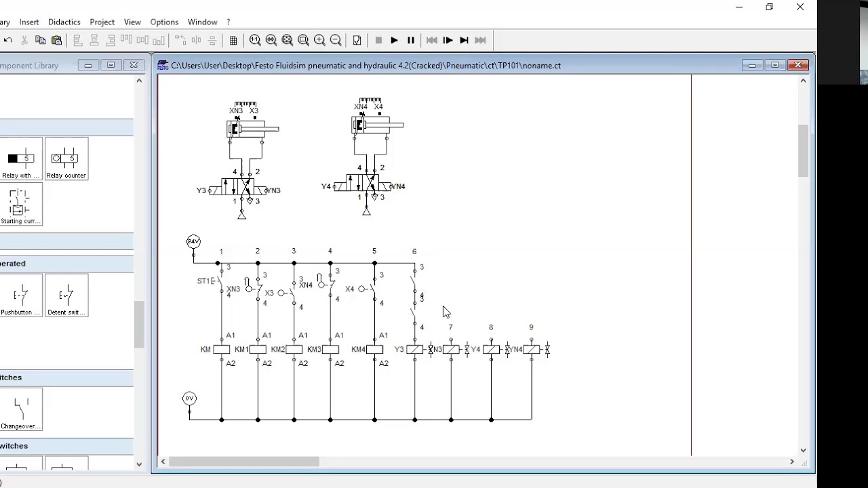
Task: Align selected objects to bottom
Action: (159, 41)
